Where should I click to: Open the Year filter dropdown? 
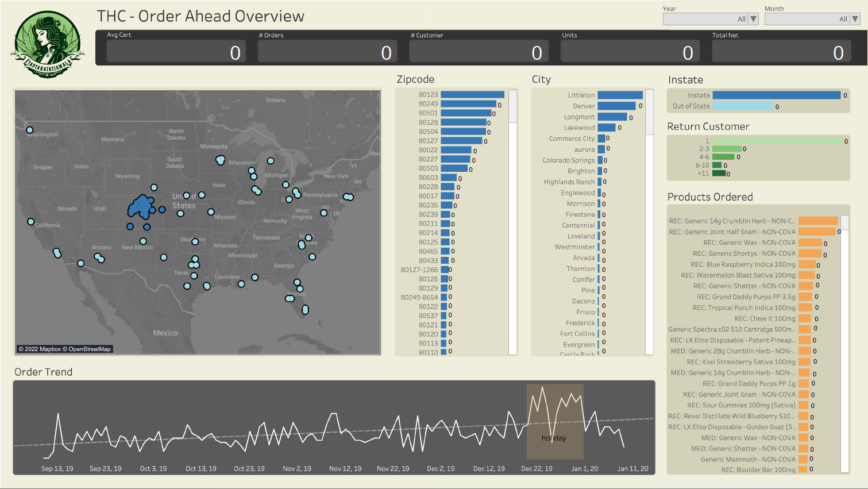pyautogui.click(x=711, y=19)
